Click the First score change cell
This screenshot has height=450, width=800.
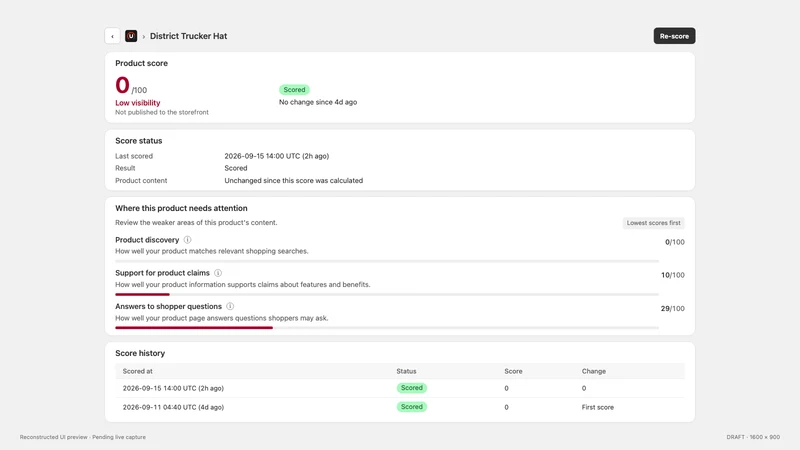point(597,407)
